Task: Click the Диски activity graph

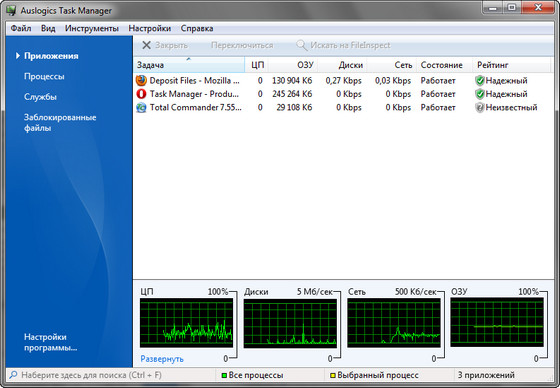Action: point(290,323)
